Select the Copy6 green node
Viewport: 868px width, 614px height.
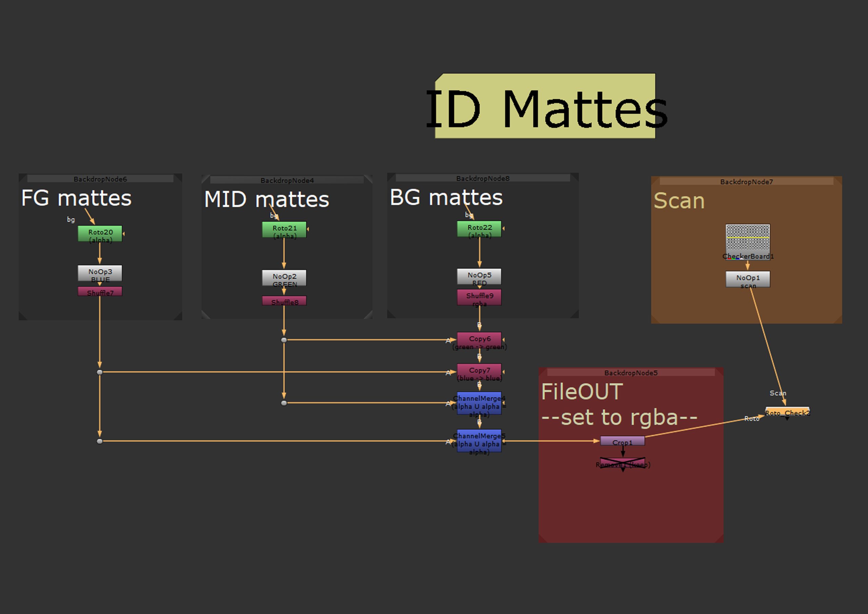click(479, 340)
